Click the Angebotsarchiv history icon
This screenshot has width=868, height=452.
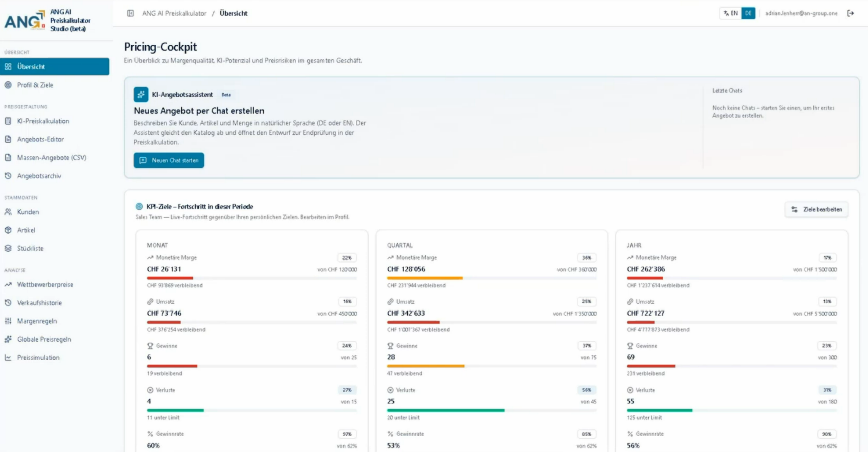coord(8,176)
